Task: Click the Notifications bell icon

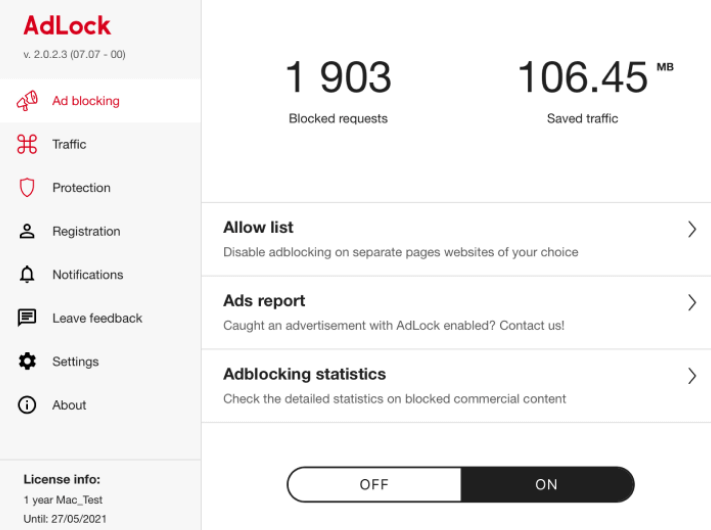Action: (27, 275)
